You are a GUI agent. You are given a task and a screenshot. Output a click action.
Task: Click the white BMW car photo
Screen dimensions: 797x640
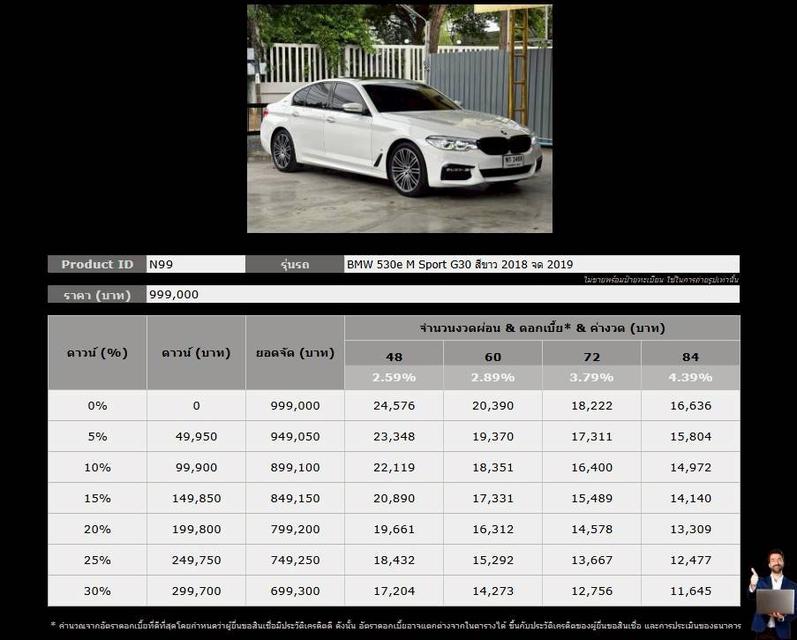point(400,118)
